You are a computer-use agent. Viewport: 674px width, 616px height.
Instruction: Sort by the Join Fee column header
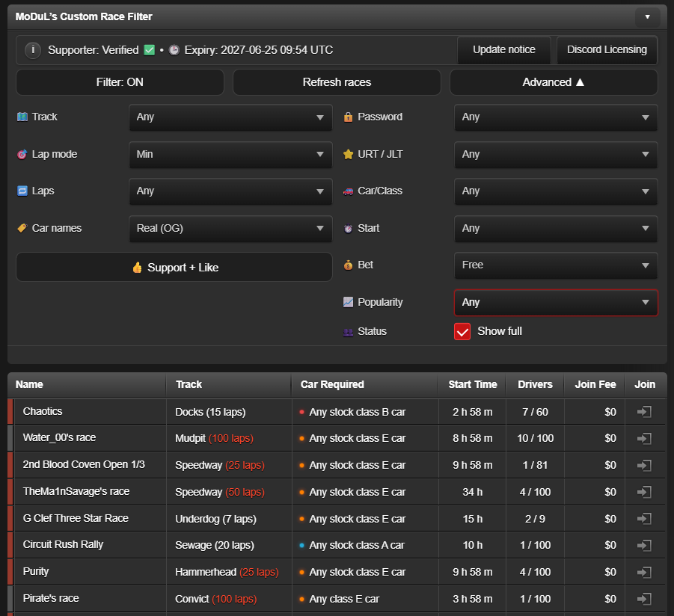595,384
